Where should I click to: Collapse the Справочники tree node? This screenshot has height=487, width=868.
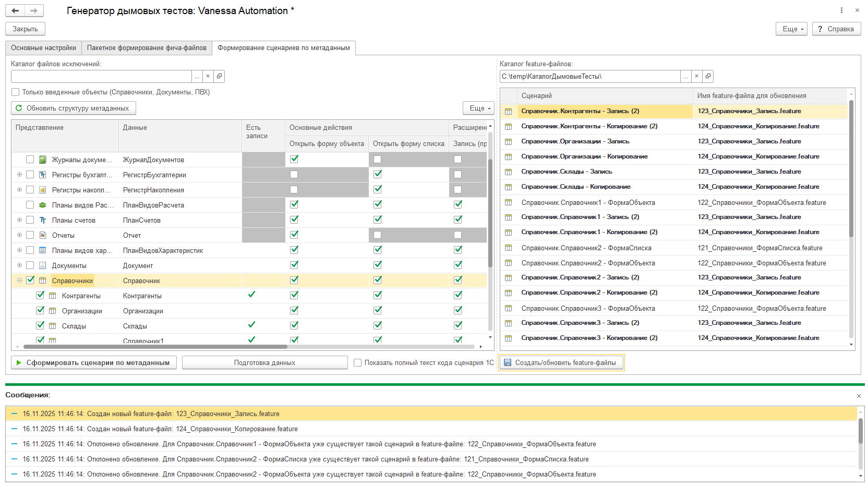pos(19,281)
